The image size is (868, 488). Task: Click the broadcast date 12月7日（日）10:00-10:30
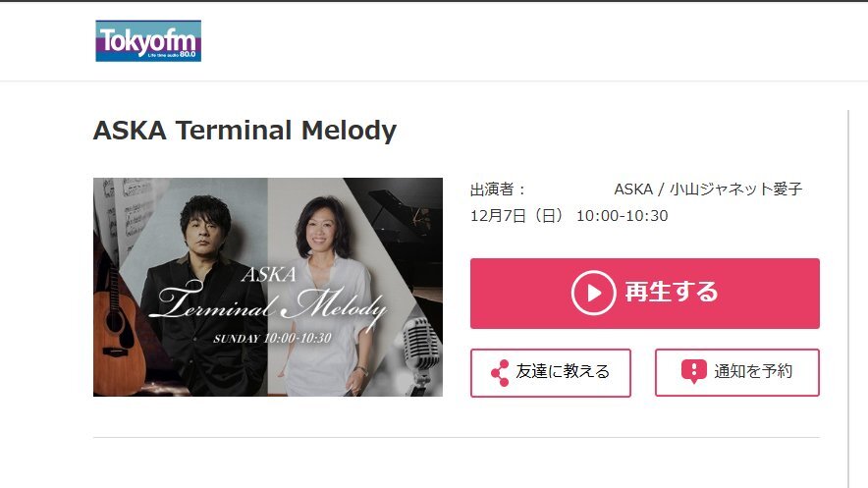pyautogui.click(x=570, y=216)
